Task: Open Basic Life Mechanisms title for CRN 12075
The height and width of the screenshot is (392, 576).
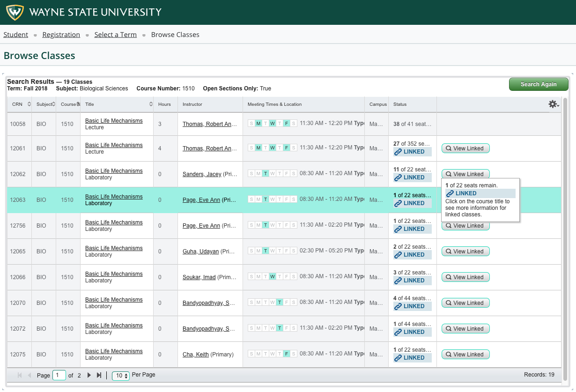Action: [114, 351]
